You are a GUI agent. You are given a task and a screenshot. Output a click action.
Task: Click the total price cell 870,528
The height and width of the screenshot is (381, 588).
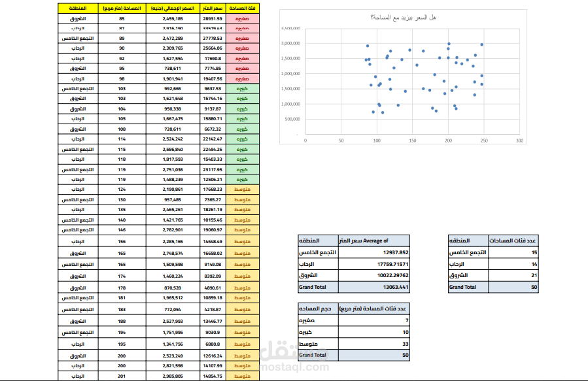(173, 288)
